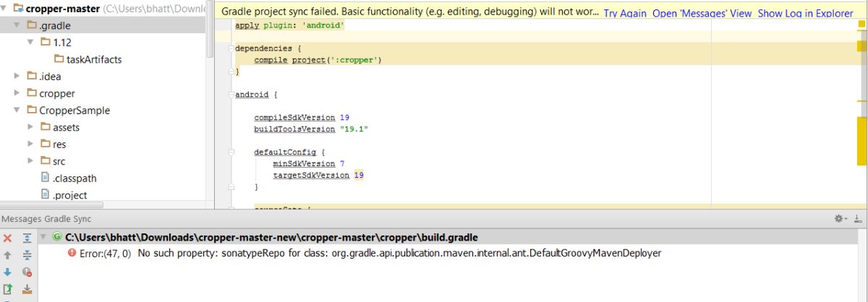The width and height of the screenshot is (868, 302).
Task: Click dependencies fold marker in editor gutter
Action: coord(231,48)
